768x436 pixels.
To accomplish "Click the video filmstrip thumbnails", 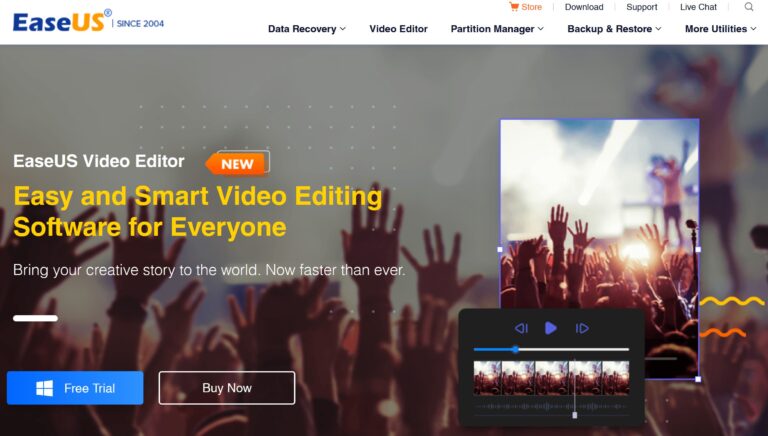I will tap(551, 378).
